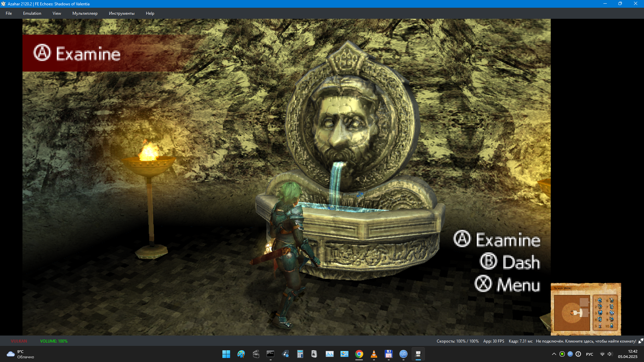Open the Windows Start menu

click(226, 354)
